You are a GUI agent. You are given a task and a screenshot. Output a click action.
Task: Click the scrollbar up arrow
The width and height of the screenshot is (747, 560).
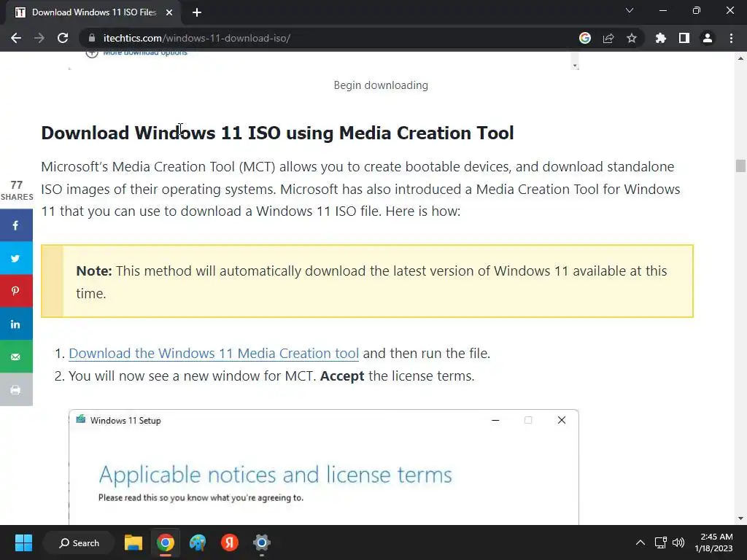[740, 58]
